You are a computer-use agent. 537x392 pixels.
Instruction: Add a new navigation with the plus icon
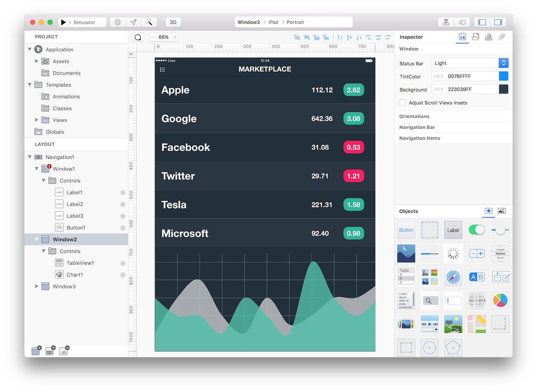tap(50, 351)
